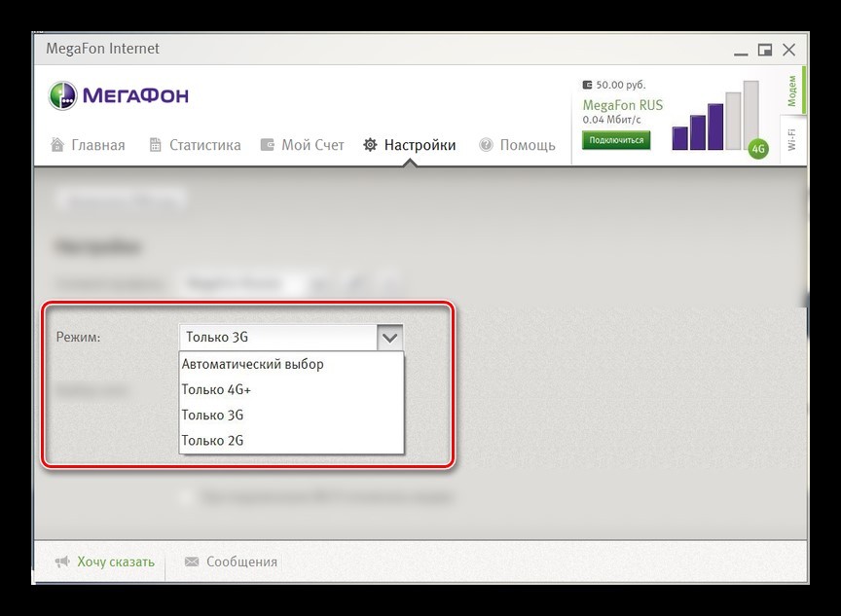Click the envelope icon near Сообщения
Viewport: 841px width, 616px height.
(x=192, y=562)
